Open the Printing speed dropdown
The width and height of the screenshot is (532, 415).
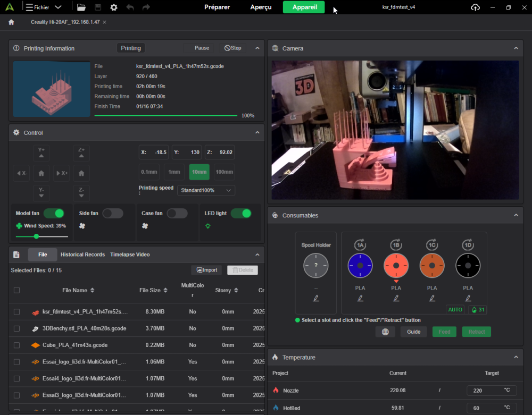pos(206,190)
